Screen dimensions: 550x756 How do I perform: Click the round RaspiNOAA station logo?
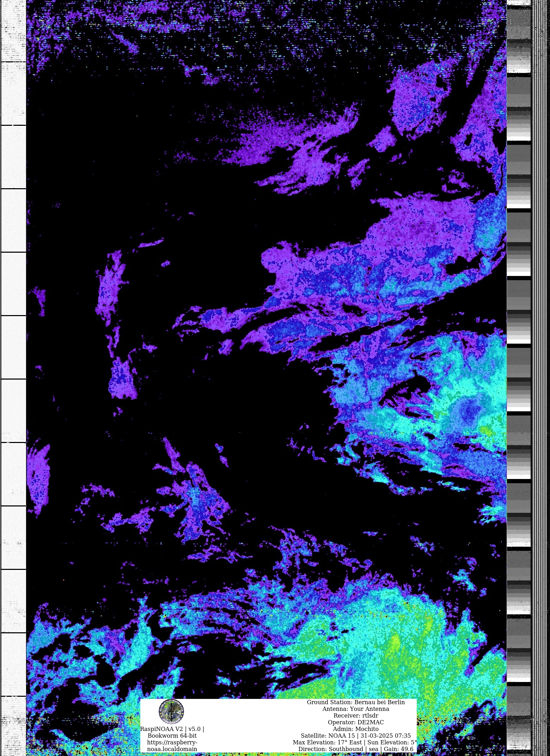coord(171,712)
